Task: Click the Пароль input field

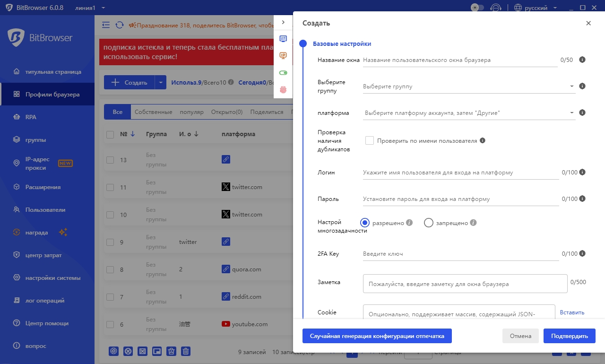Action: [461, 199]
